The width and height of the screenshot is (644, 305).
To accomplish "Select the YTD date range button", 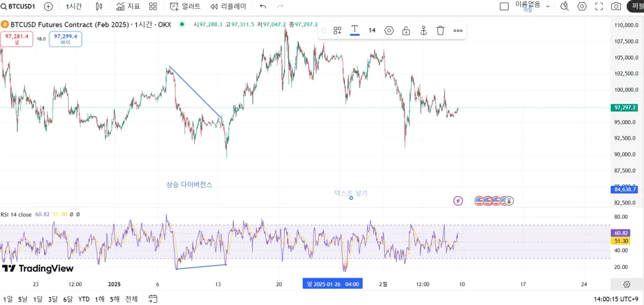I will [x=84, y=299].
